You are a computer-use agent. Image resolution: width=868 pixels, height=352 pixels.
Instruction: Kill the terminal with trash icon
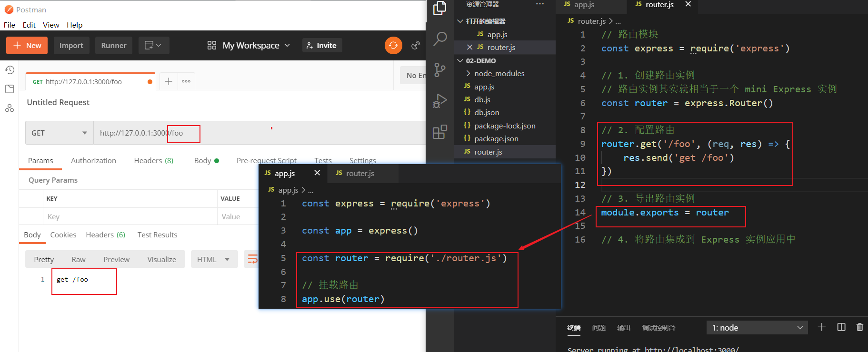pos(859,327)
